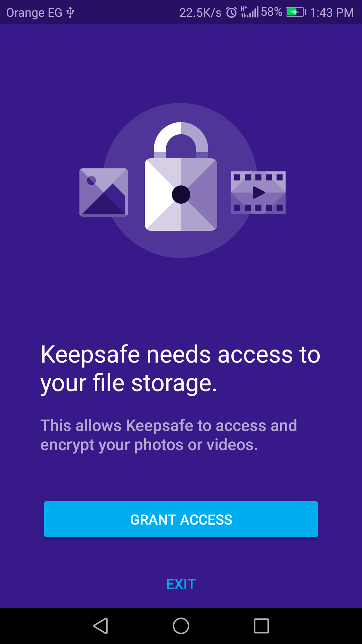362x644 pixels.
Task: Tap the USB connection status icon
Action: point(70,12)
